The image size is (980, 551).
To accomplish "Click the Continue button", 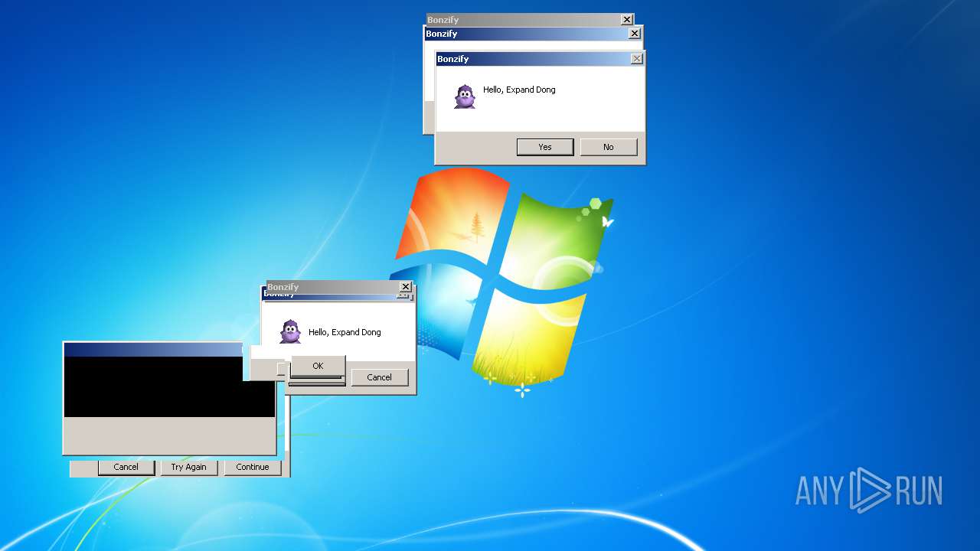I will [x=253, y=467].
